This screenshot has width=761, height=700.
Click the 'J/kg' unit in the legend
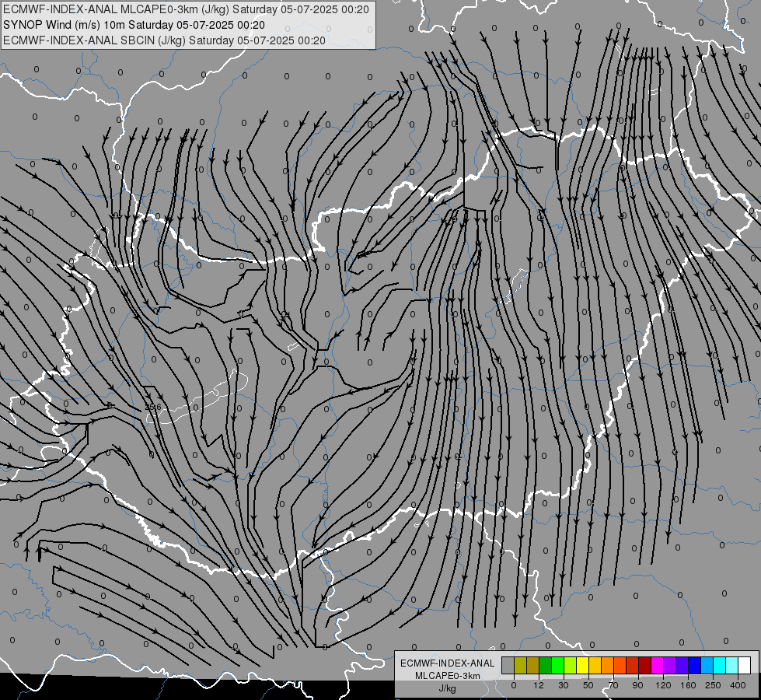click(x=448, y=688)
